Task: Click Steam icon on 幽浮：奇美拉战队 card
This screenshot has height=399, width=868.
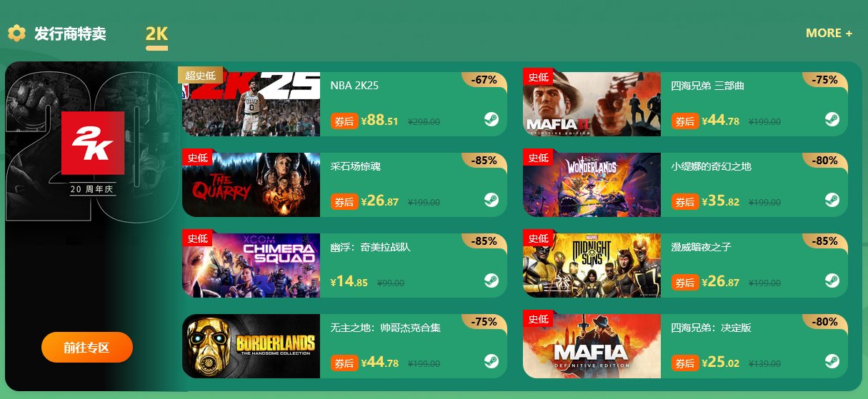Action: pyautogui.click(x=491, y=281)
